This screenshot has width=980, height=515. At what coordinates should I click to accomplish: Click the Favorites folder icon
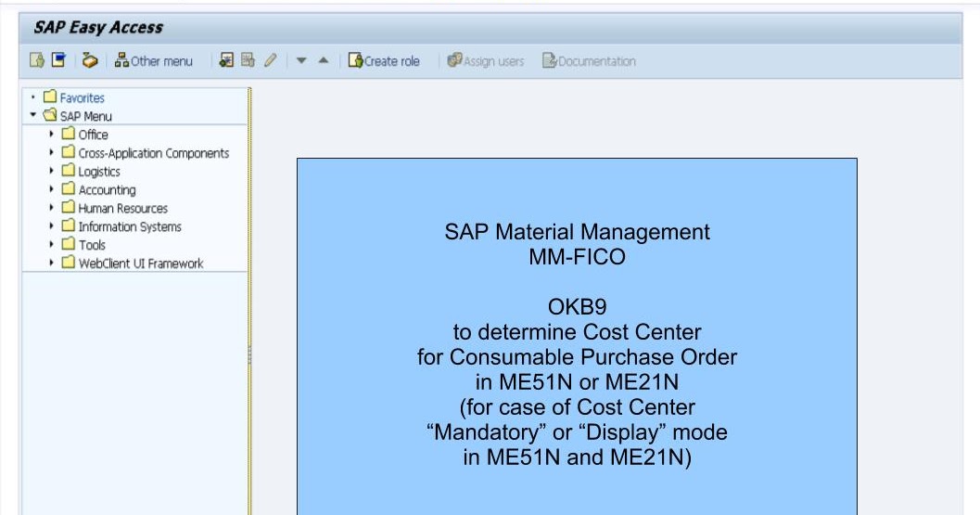(x=50, y=97)
